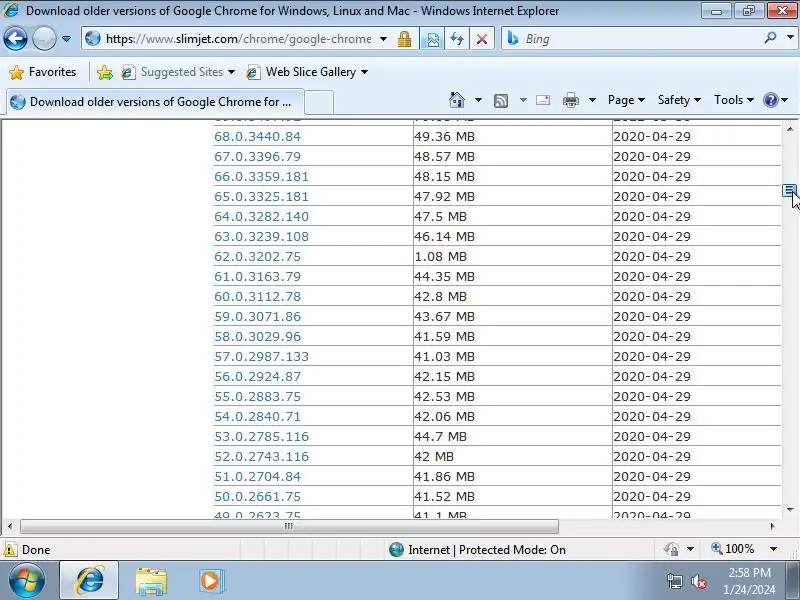Viewport: 800px width, 600px height.
Task: Click Internet Explorer taskbar icon
Action: coord(89,581)
